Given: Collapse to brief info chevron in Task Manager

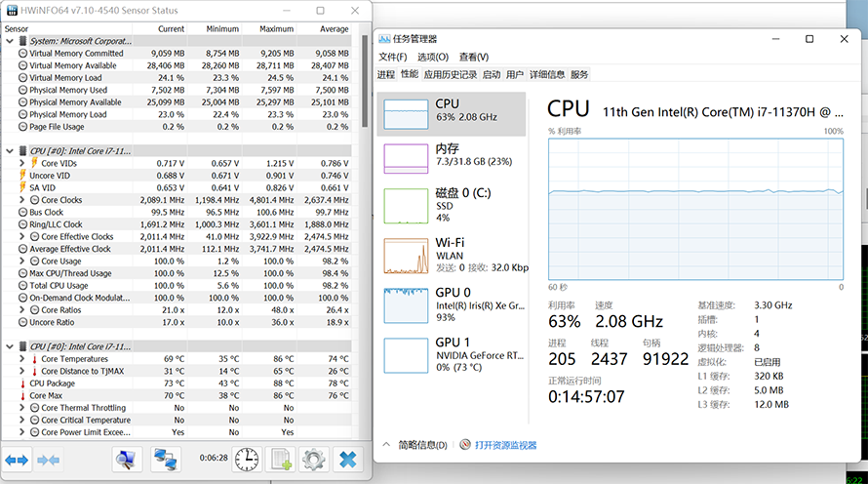Looking at the screenshot, I should (x=386, y=445).
